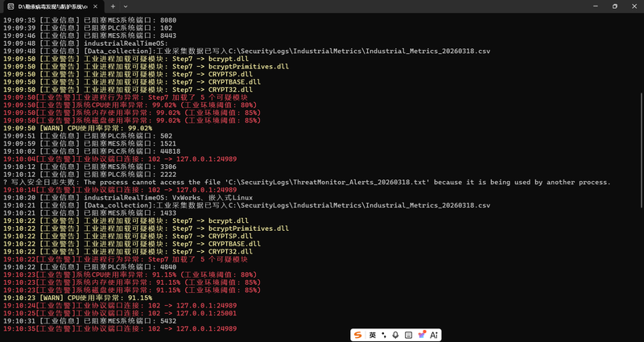The width and height of the screenshot is (644, 342).
Task: Click the line blocking MES port 1521
Action: pyautogui.click(x=90, y=144)
